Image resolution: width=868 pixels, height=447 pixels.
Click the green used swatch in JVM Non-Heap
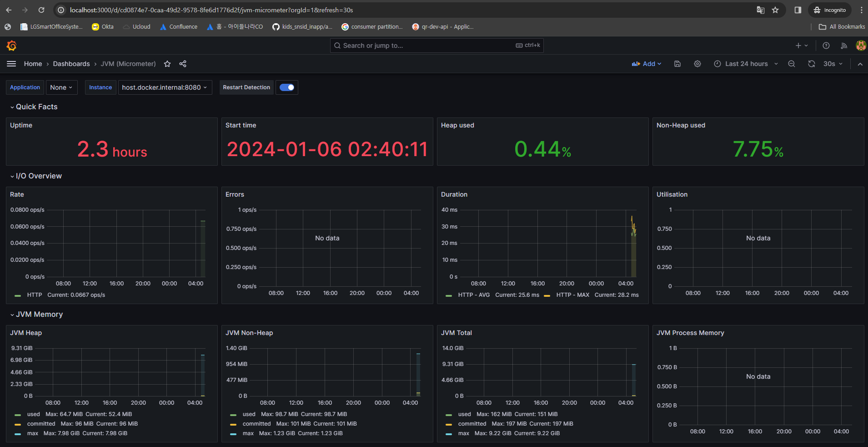[x=233, y=415]
